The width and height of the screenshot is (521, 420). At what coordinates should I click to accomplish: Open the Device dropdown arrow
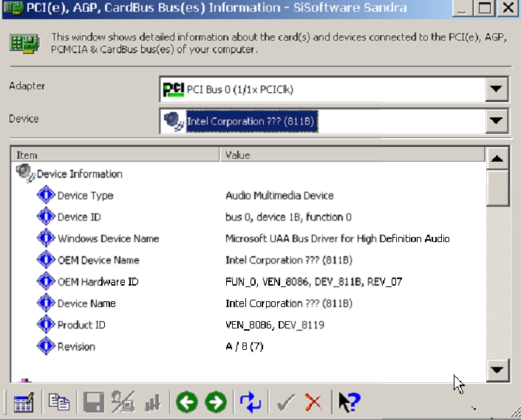point(497,121)
